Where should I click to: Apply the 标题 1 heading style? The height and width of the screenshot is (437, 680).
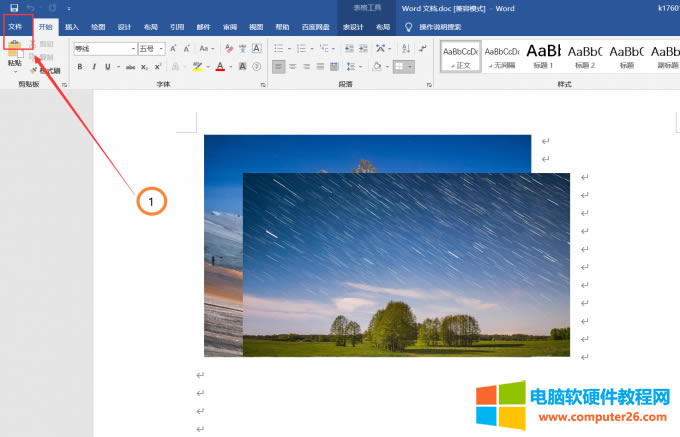544,54
